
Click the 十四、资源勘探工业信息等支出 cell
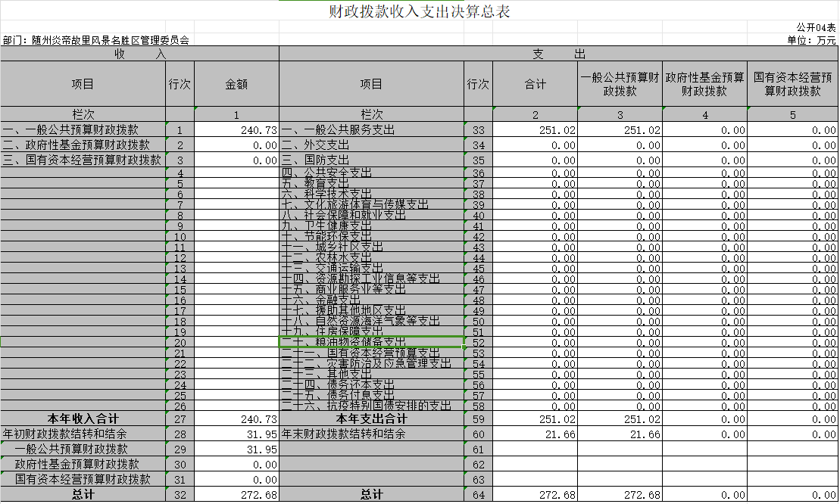[371, 278]
